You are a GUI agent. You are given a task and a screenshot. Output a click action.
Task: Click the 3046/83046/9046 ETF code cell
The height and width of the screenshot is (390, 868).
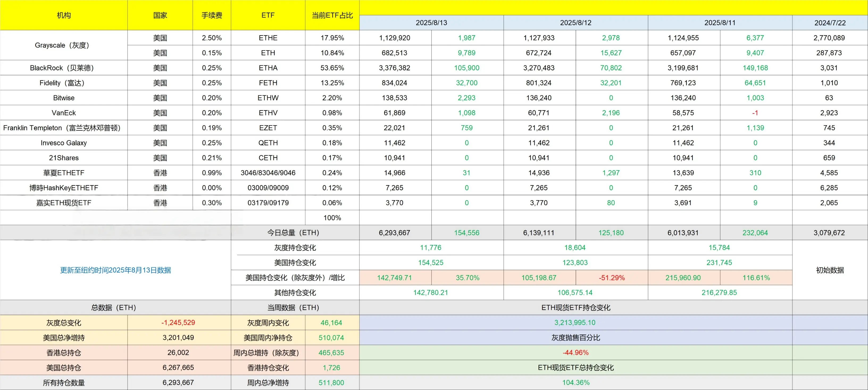pyautogui.click(x=268, y=173)
